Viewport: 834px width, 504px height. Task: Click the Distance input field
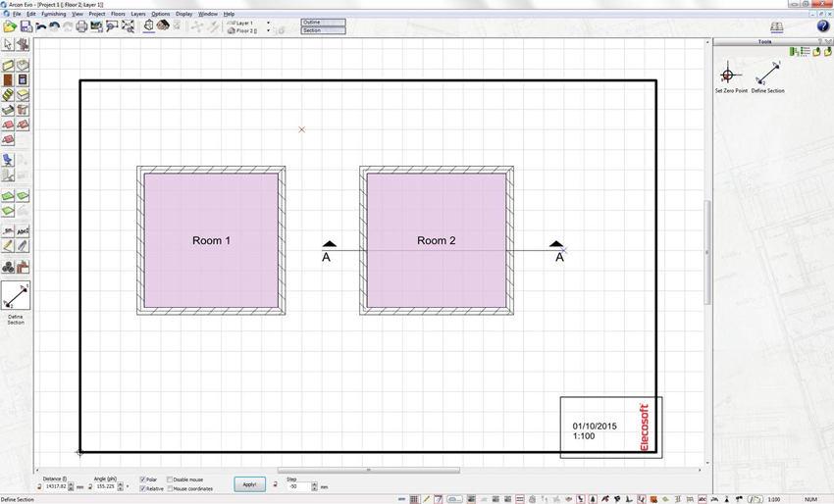click(56, 486)
